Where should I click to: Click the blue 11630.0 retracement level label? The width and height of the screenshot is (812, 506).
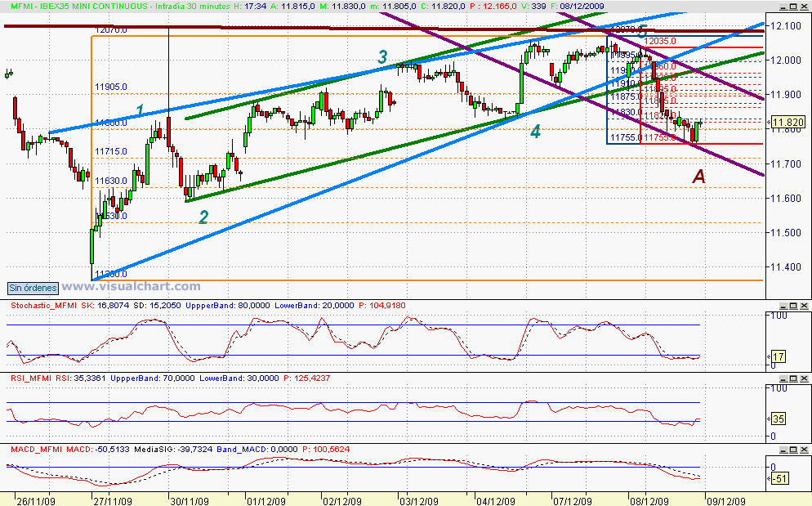tap(111, 181)
